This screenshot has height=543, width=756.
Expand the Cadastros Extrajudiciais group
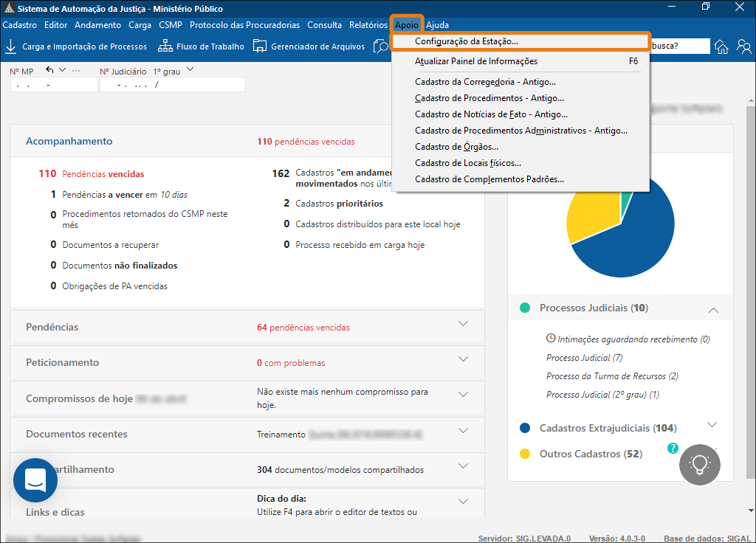(712, 424)
